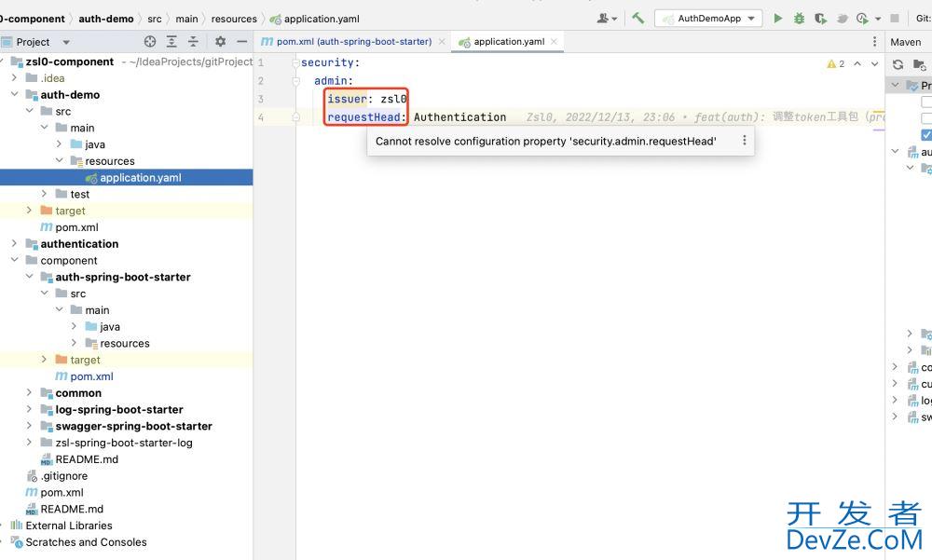Select application.yaml in Project tree
This screenshot has height=560, width=932.
(x=126, y=177)
